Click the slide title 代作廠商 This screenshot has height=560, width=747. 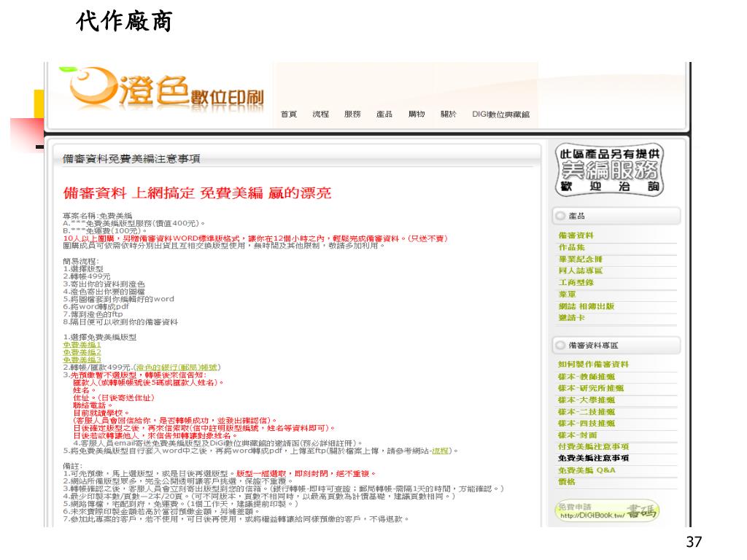124,21
